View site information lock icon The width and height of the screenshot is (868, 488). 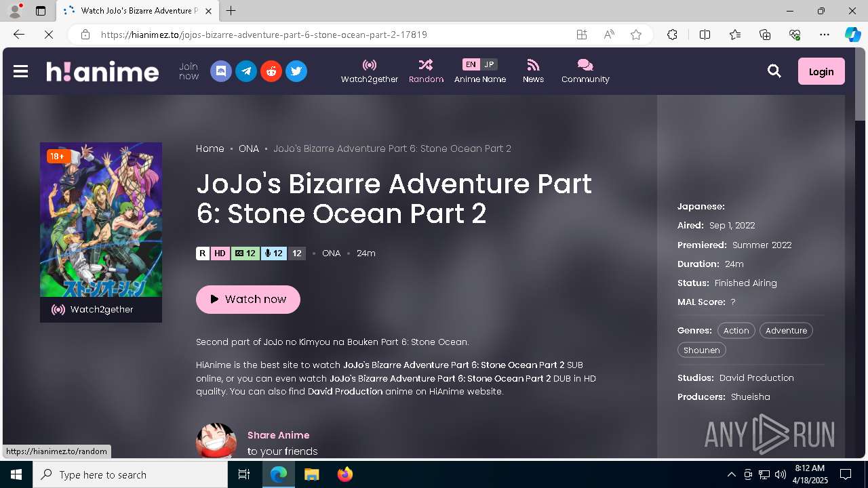click(x=85, y=35)
